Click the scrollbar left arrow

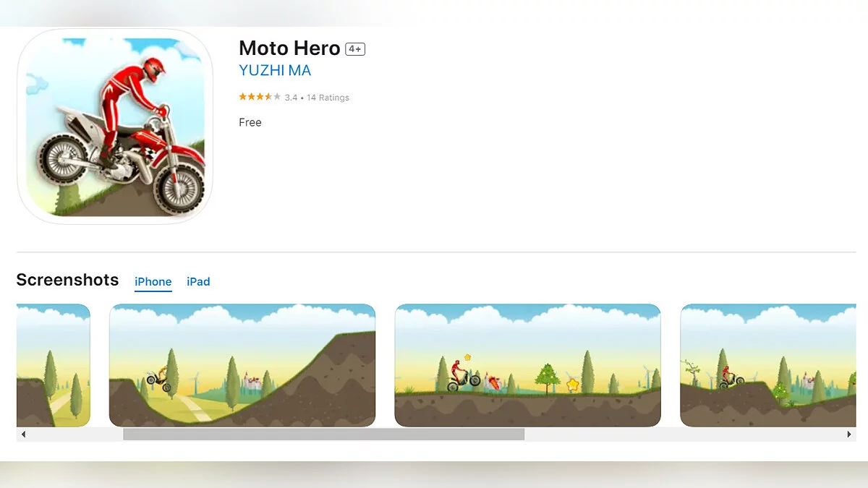[23, 435]
